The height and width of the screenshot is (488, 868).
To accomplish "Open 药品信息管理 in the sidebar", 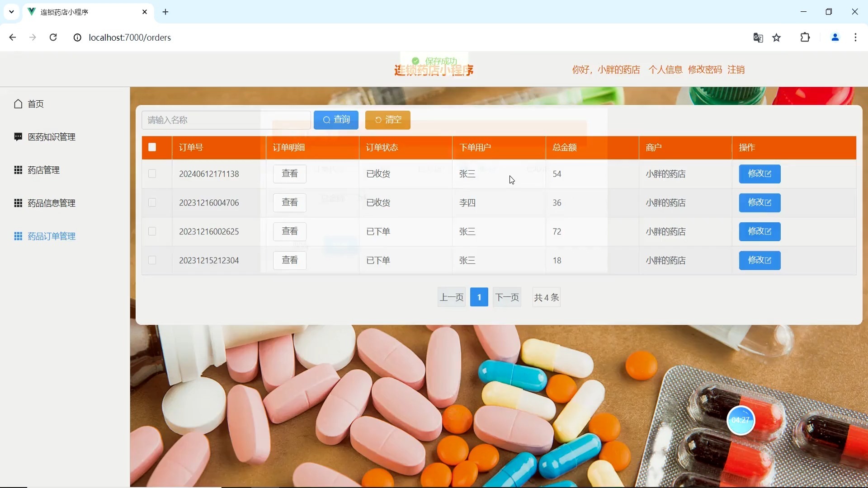I will pyautogui.click(x=51, y=203).
